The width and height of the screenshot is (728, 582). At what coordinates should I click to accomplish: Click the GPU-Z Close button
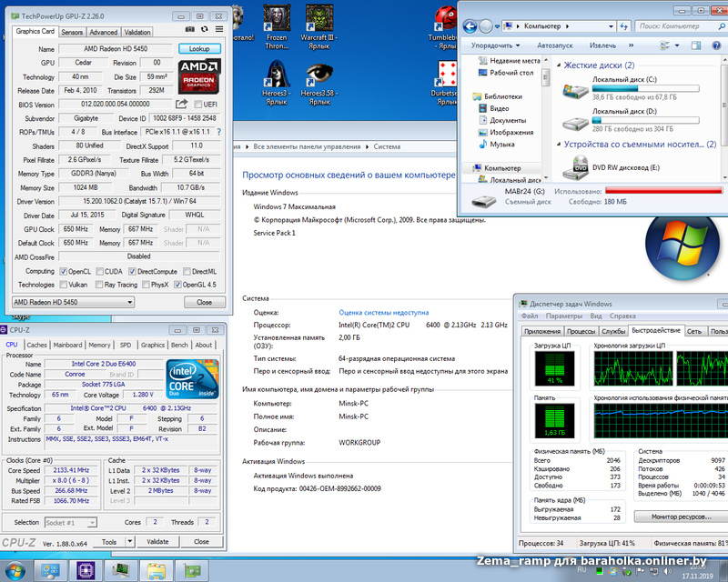click(204, 302)
